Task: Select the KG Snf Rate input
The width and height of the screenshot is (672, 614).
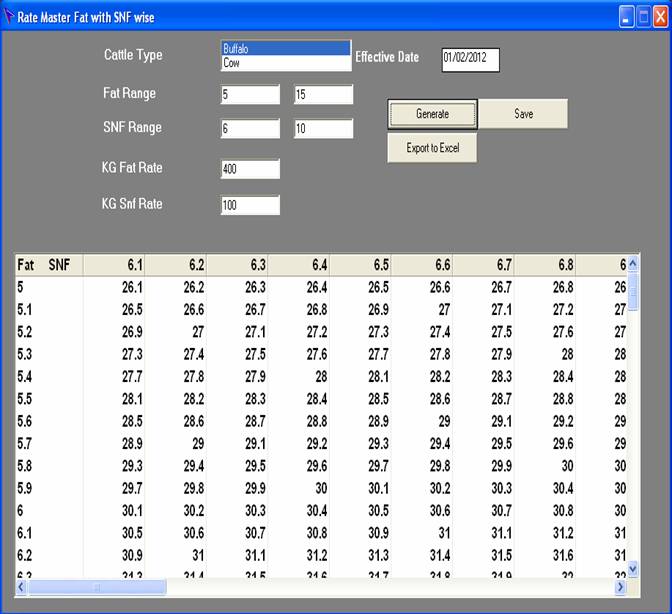Action: point(250,205)
